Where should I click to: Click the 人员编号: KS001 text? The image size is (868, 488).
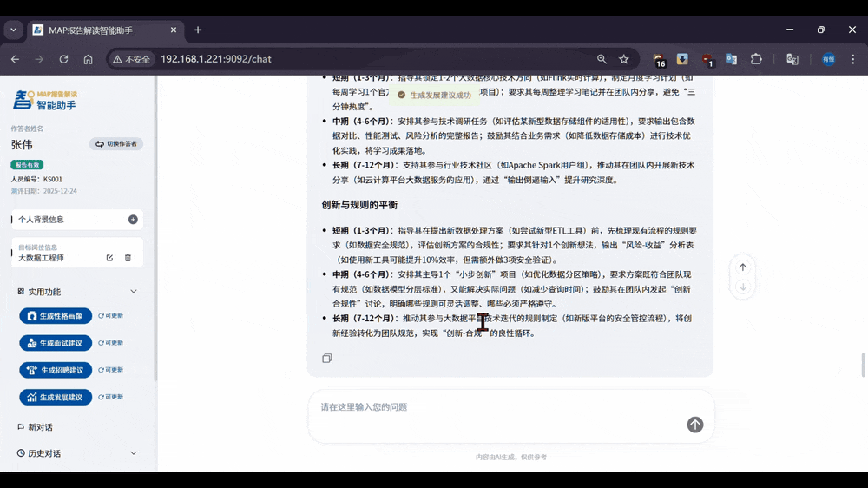click(37, 179)
